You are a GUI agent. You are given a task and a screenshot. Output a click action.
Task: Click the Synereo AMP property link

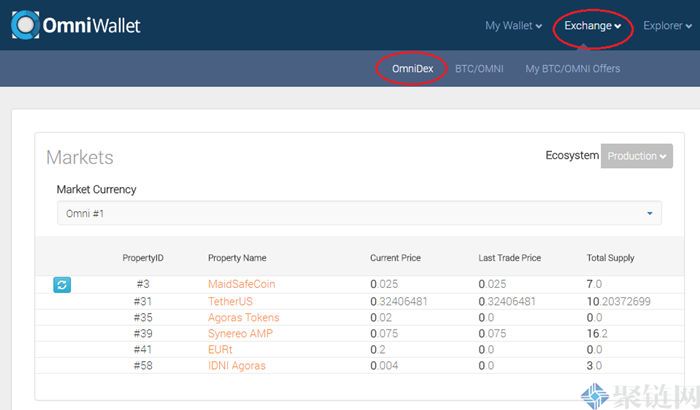pyautogui.click(x=240, y=333)
